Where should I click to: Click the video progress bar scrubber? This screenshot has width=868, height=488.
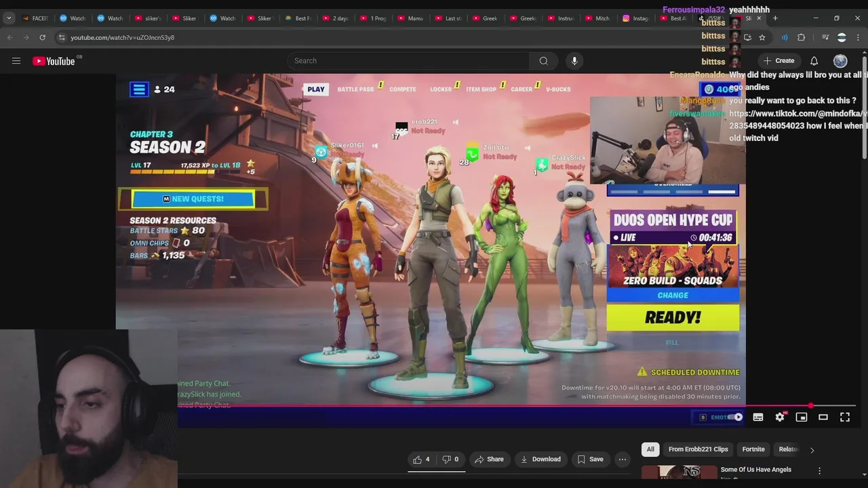click(811, 406)
